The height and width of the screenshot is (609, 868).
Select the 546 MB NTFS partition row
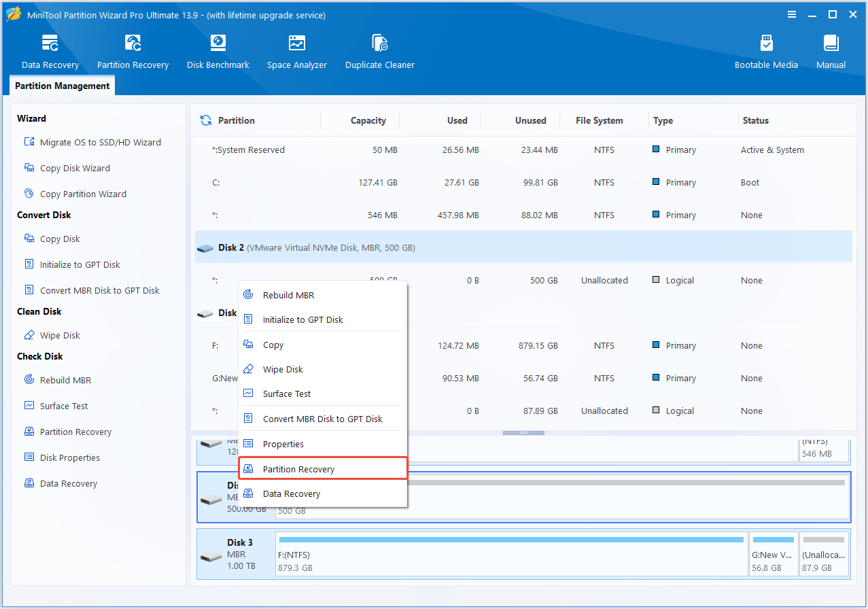[523, 215]
